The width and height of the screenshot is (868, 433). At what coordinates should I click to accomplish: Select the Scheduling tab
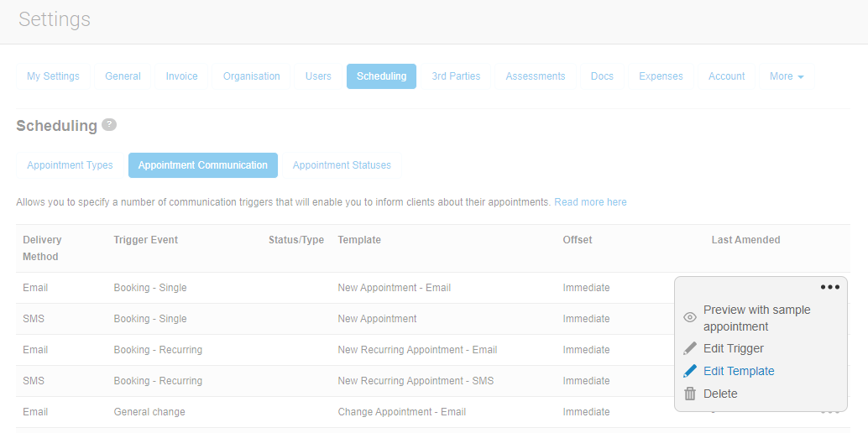[x=381, y=76]
